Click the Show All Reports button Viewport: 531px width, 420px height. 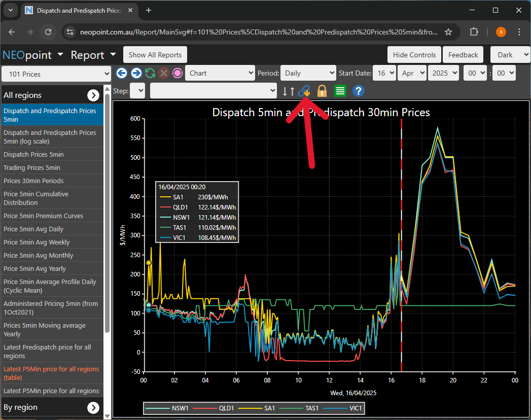[155, 55]
